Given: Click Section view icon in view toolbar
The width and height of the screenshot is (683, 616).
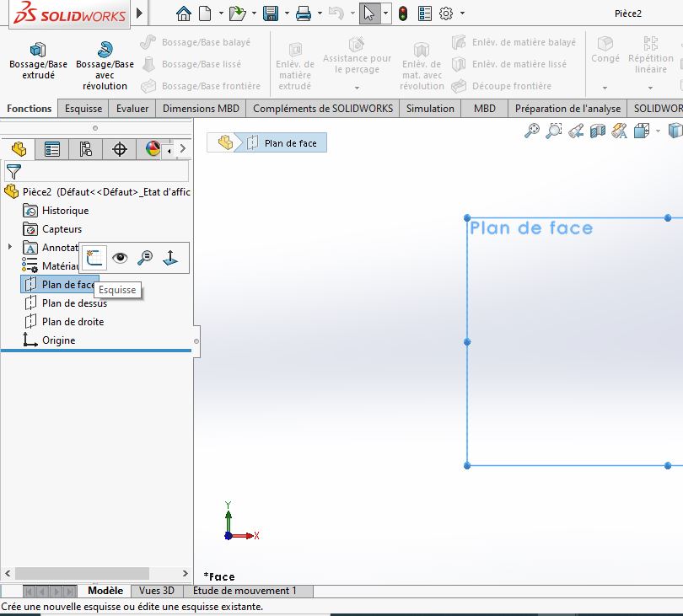Looking at the screenshot, I should pos(598,131).
